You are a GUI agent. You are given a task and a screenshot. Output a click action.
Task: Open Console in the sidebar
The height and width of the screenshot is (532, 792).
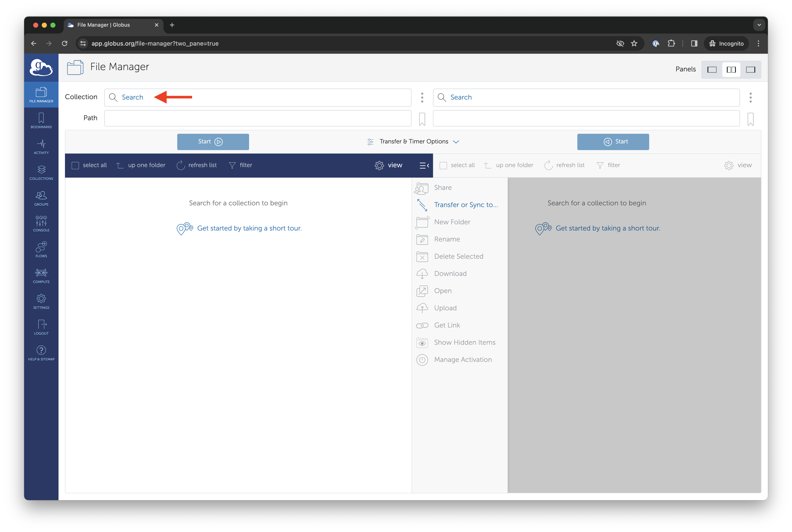click(x=41, y=224)
